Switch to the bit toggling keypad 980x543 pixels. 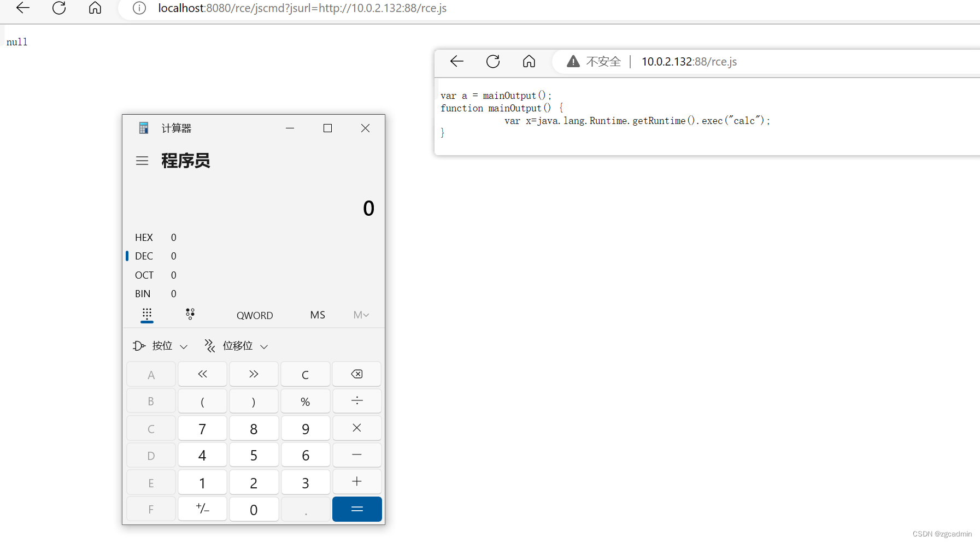(x=190, y=314)
